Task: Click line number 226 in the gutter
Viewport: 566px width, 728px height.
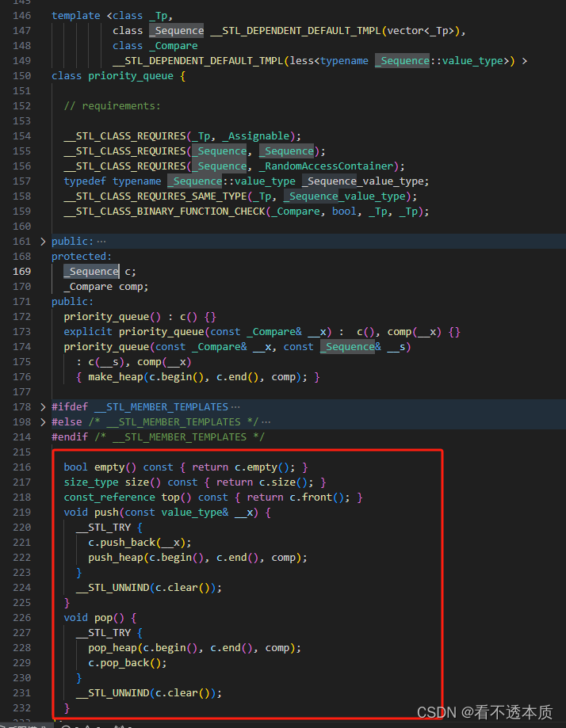Action: pyautogui.click(x=22, y=618)
